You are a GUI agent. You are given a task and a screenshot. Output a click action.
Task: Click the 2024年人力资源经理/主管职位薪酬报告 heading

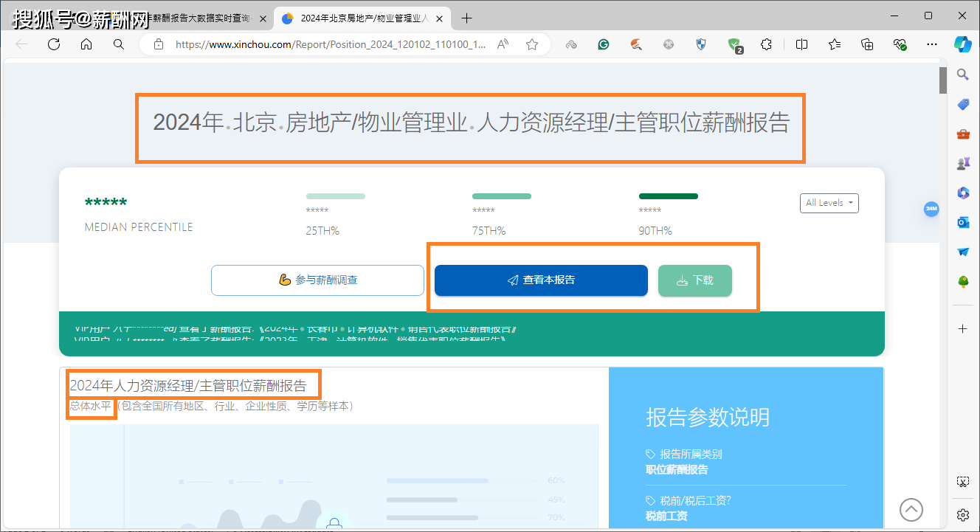[x=188, y=385]
